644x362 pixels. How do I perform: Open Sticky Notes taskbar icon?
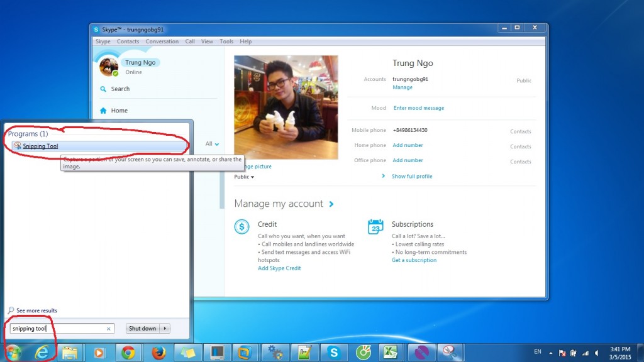(187, 353)
